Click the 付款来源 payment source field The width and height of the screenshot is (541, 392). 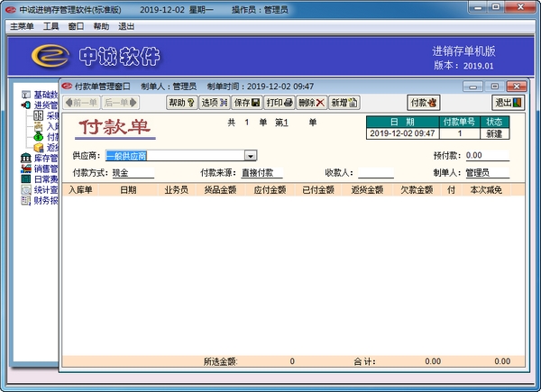(x=261, y=173)
